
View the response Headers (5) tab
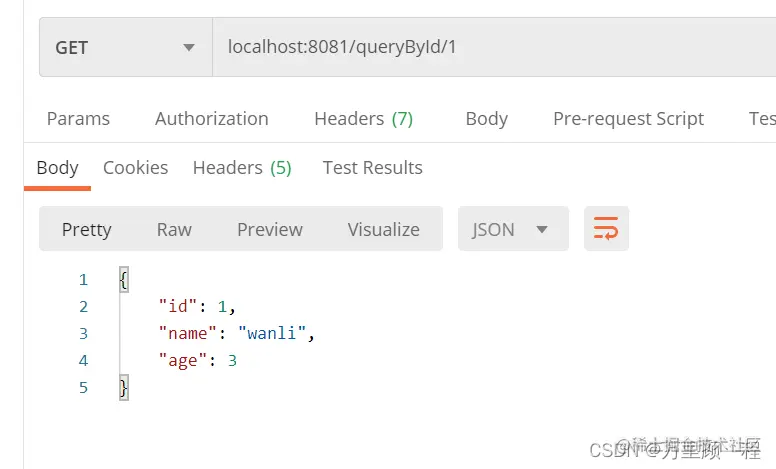coord(242,168)
